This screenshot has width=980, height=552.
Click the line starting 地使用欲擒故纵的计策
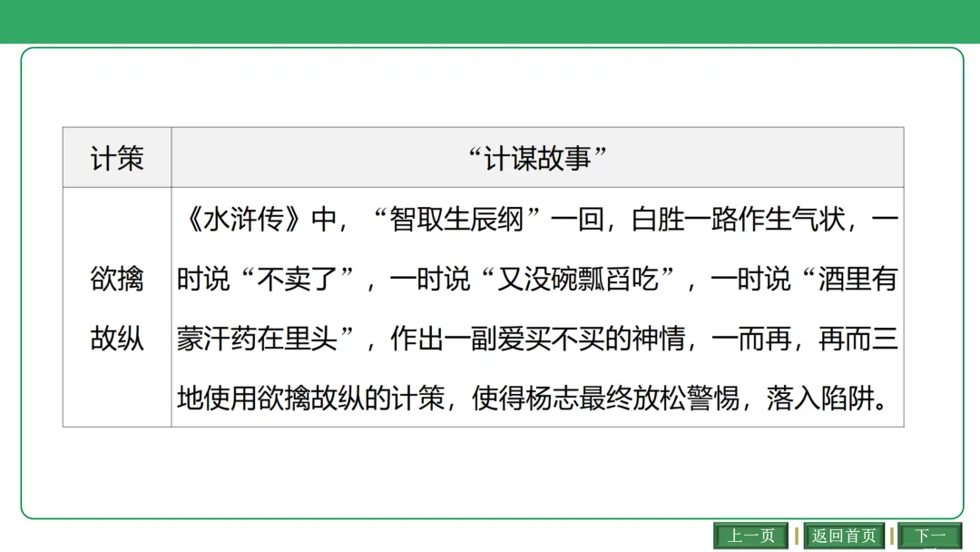point(533,399)
